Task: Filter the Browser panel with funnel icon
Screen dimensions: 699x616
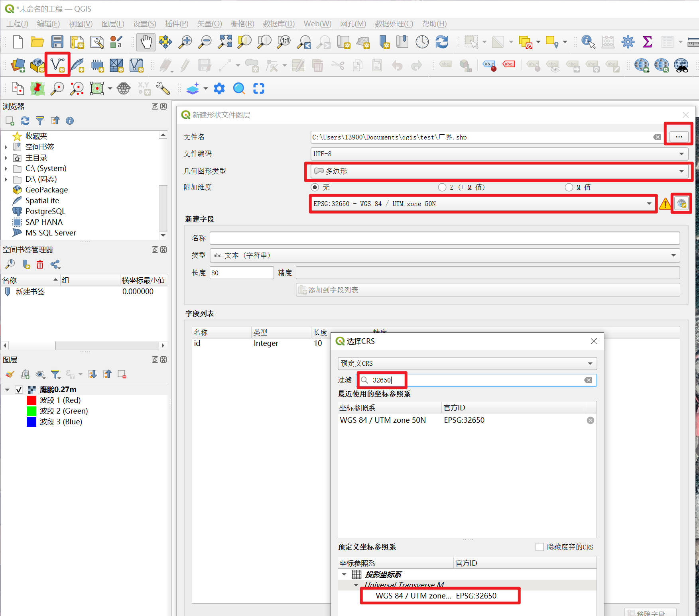Action: pyautogui.click(x=40, y=121)
